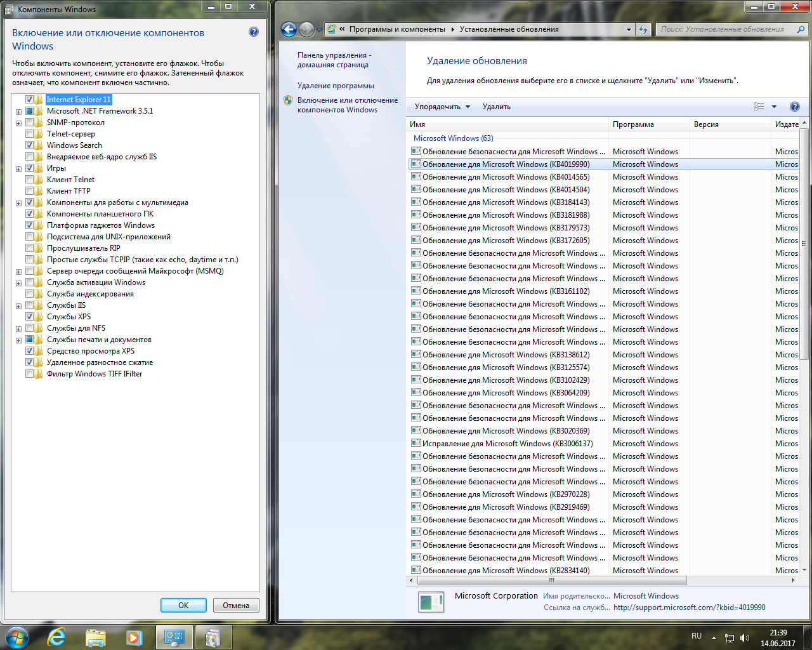Click the view mode icon in toolbar
This screenshot has width=812, height=650.
pyautogui.click(x=759, y=107)
